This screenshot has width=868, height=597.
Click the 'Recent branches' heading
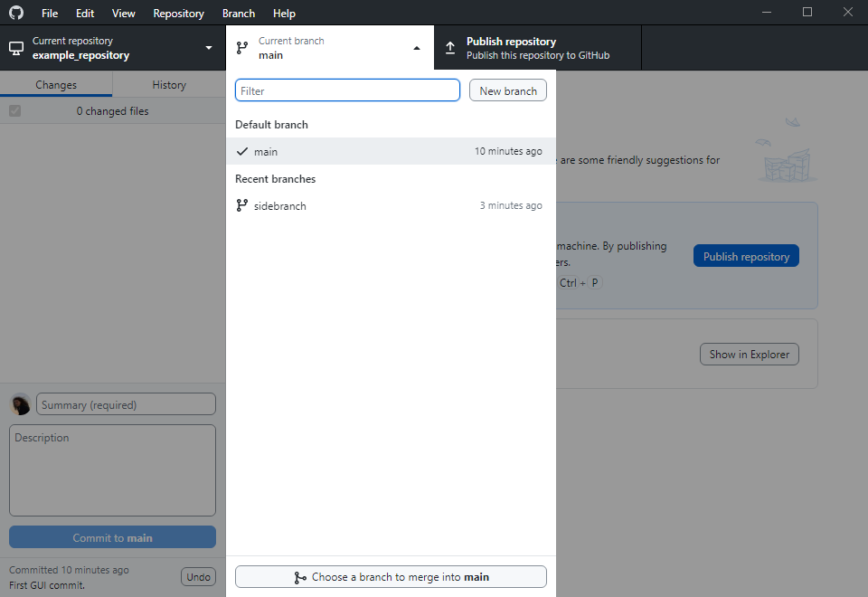coord(275,179)
